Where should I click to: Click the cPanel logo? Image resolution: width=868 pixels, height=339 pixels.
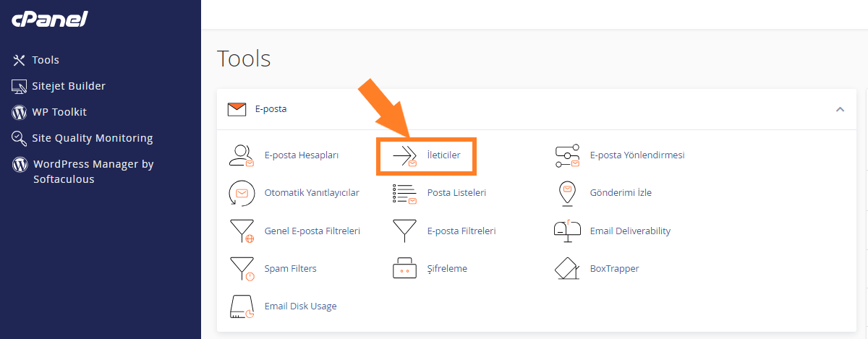tap(49, 20)
